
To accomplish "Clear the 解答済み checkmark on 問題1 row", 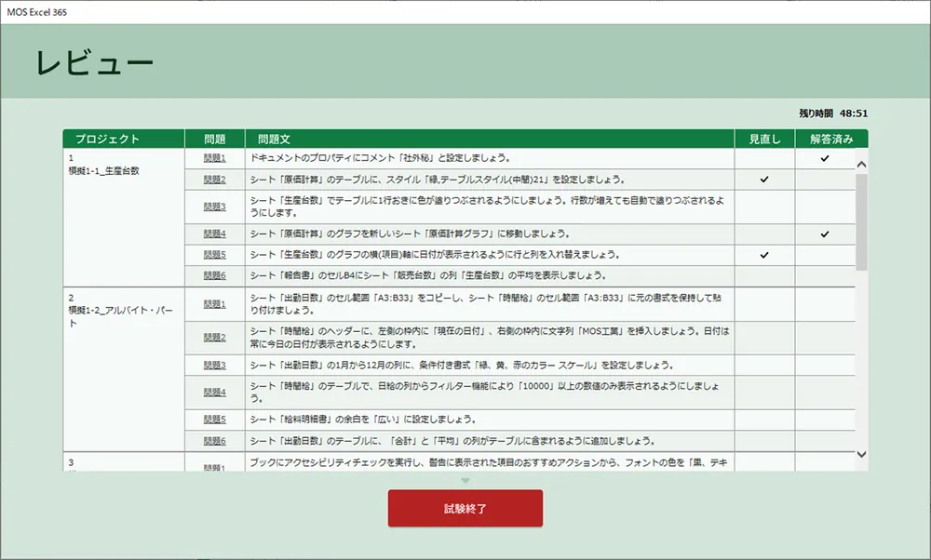I will click(x=823, y=158).
